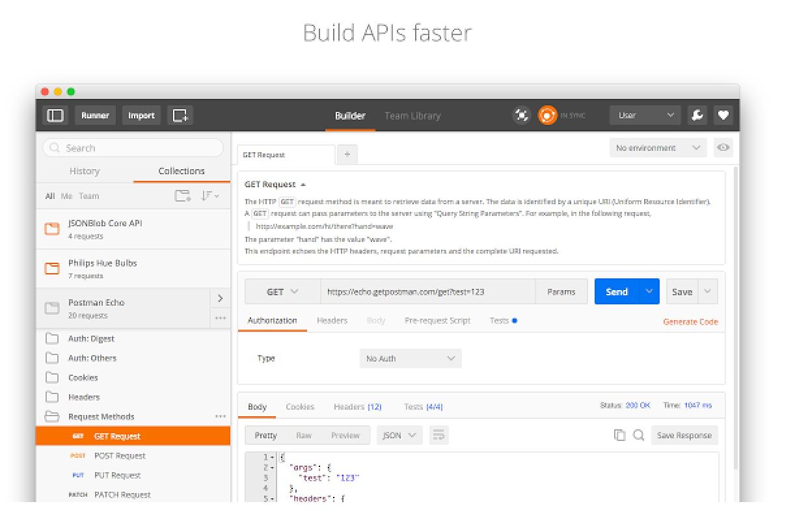Click the interceptor satellite icon
Viewport: 795px width, 532px height.
(x=522, y=115)
